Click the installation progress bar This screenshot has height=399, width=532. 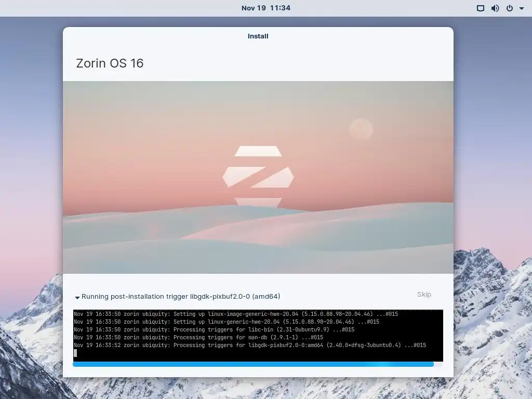[258, 364]
